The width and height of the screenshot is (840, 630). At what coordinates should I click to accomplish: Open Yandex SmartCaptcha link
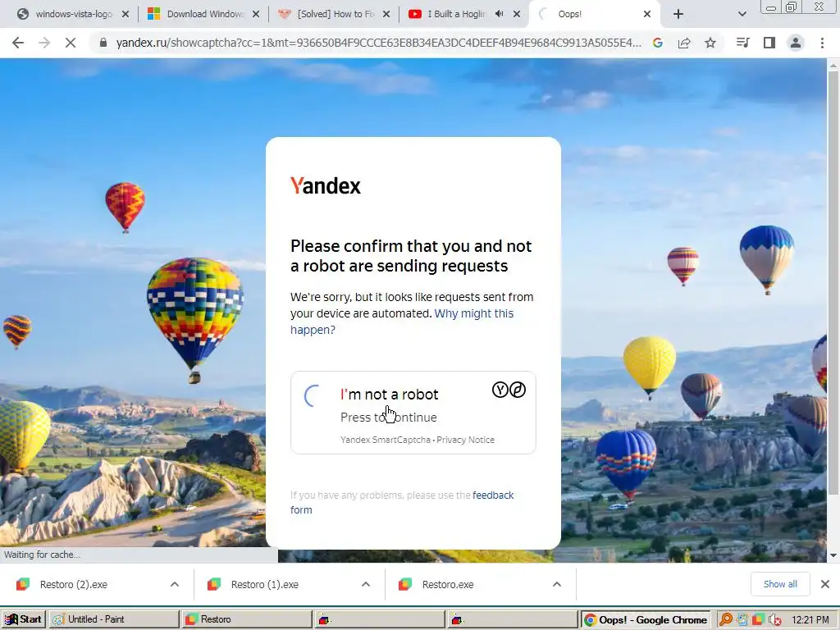point(386,440)
